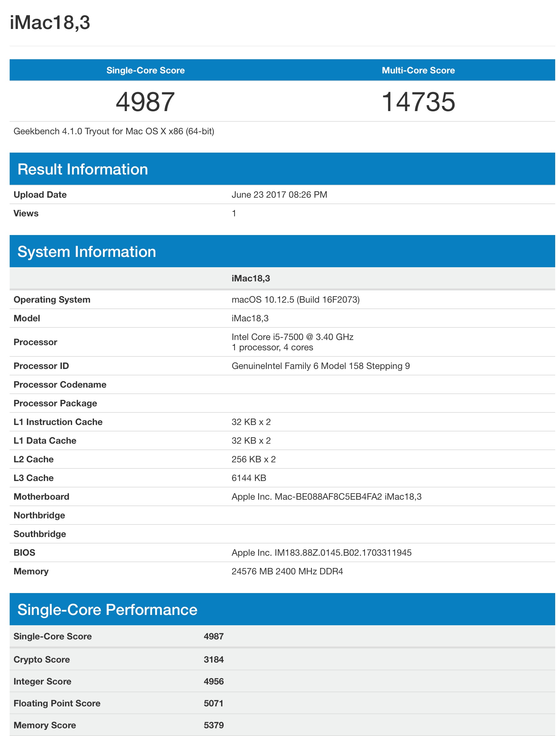The image size is (560, 736).
Task: Select the June 23 2017 08:26 PM value
Action: tap(279, 195)
